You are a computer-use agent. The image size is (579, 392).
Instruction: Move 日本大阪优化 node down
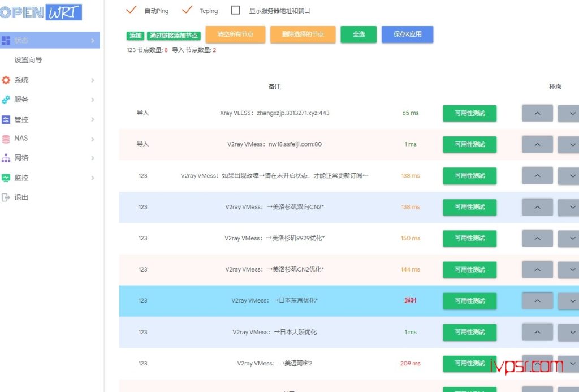[569, 332]
